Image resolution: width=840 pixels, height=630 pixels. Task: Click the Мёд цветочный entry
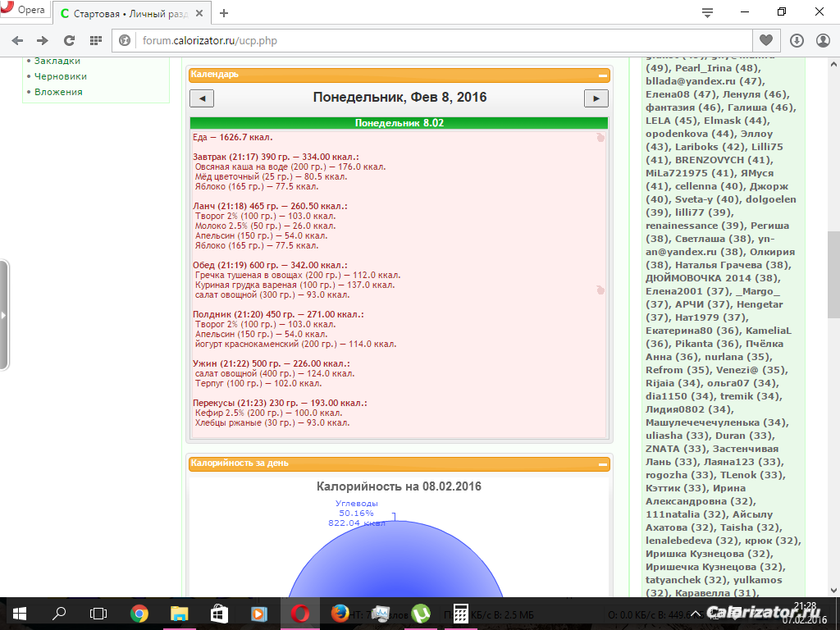[x=271, y=177]
